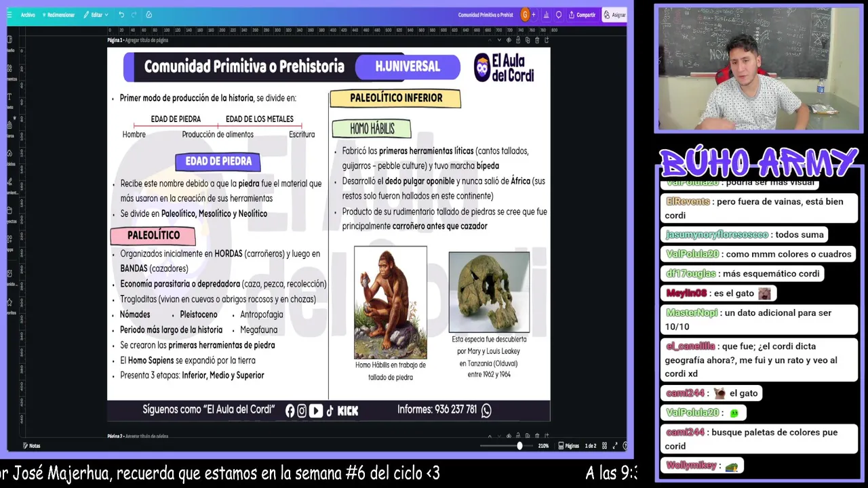868x488 pixels.
Task: Click the 1 de 2 page counter
Action: coord(591,445)
